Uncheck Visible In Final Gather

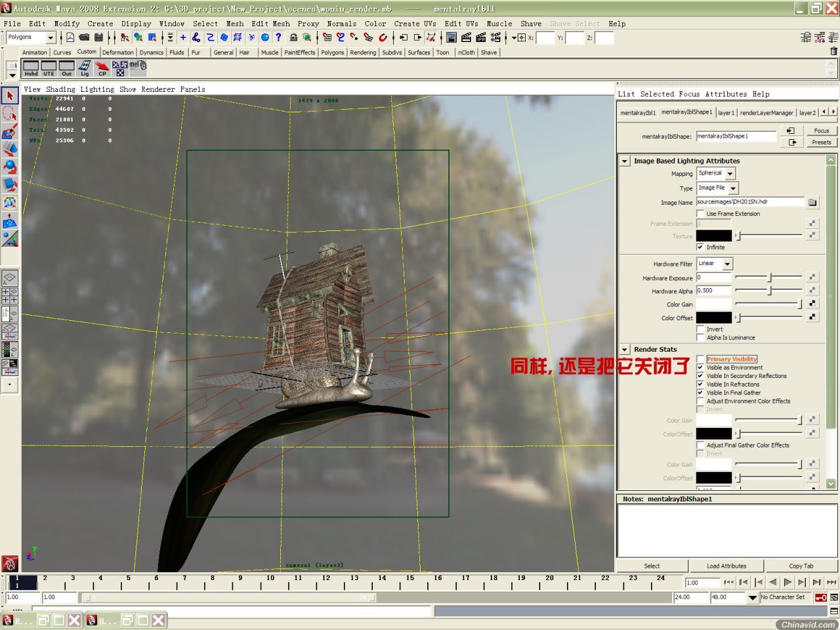point(700,392)
